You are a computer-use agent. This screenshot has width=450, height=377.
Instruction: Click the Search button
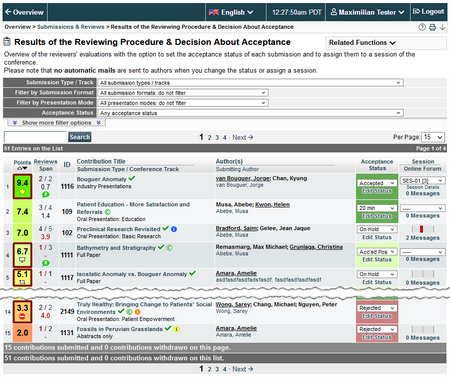[x=80, y=137]
